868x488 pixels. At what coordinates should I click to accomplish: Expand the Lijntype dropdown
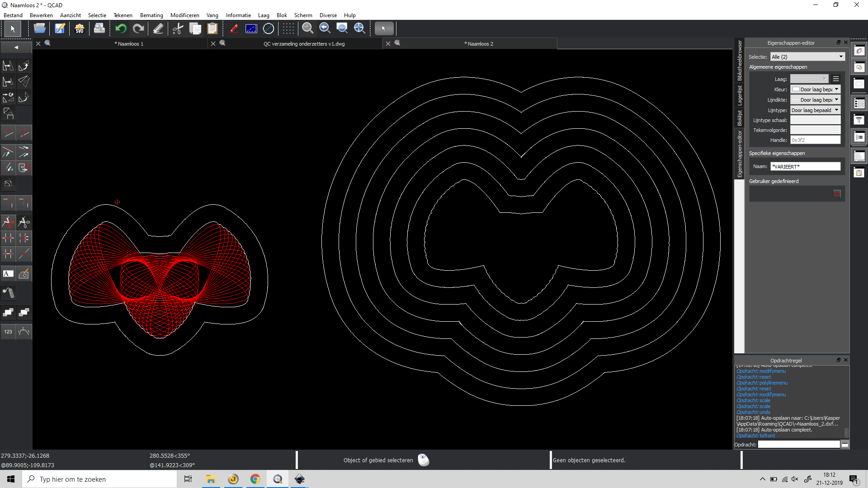816,110
